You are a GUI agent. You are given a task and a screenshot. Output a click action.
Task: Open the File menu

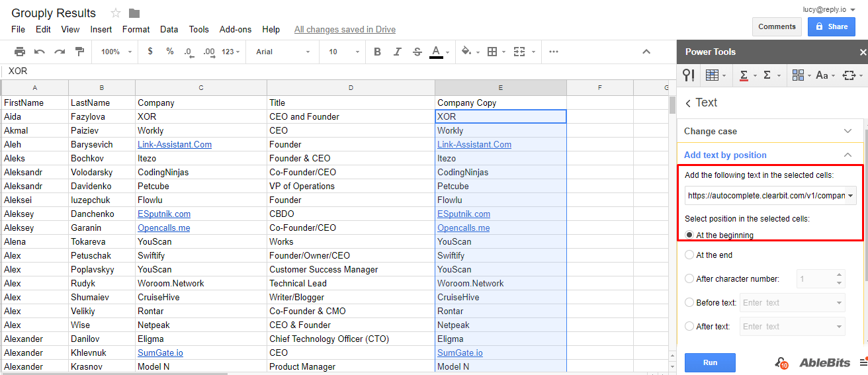click(x=18, y=29)
